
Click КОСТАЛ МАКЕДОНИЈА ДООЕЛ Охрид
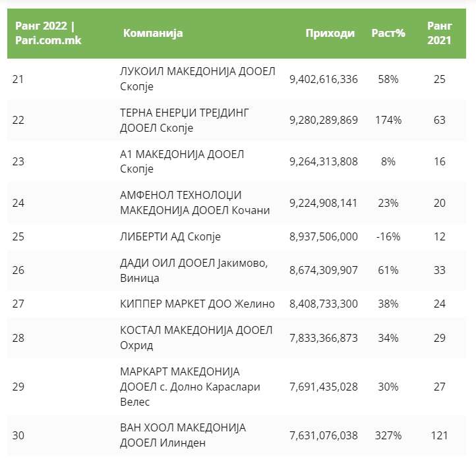pyautogui.click(x=196, y=338)
